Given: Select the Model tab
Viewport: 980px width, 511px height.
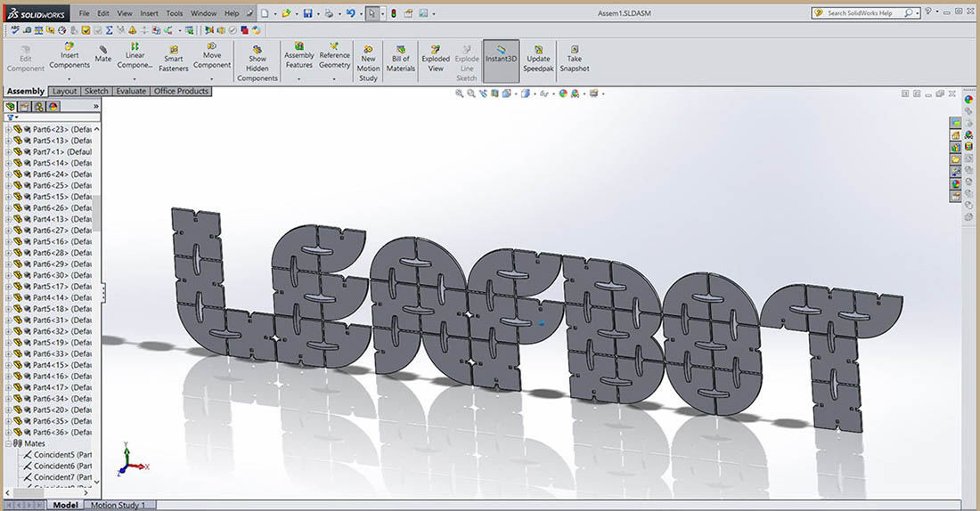Looking at the screenshot, I should (x=65, y=505).
